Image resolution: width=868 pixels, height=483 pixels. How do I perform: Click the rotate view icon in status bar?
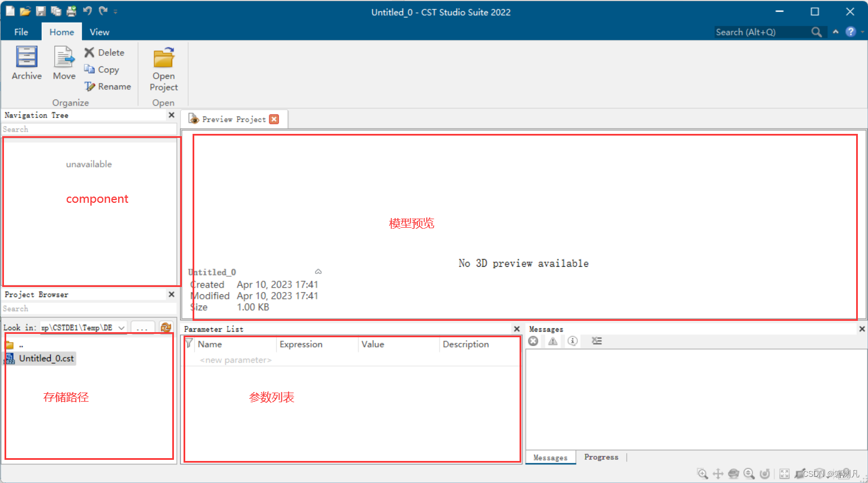734,473
